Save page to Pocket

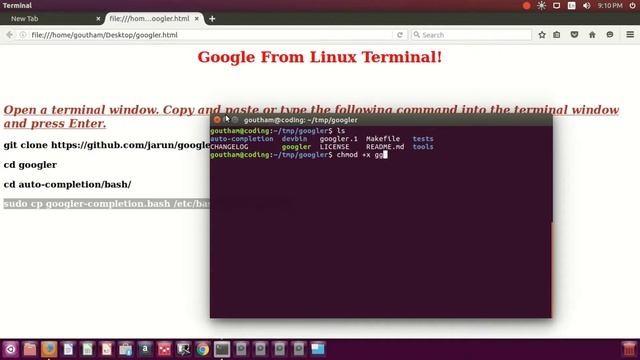[574, 35]
